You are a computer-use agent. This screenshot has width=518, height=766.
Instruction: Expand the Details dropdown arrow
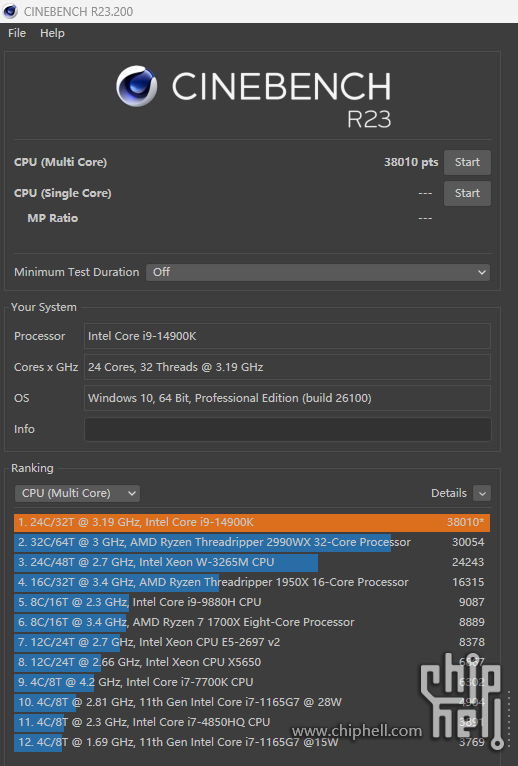[482, 493]
